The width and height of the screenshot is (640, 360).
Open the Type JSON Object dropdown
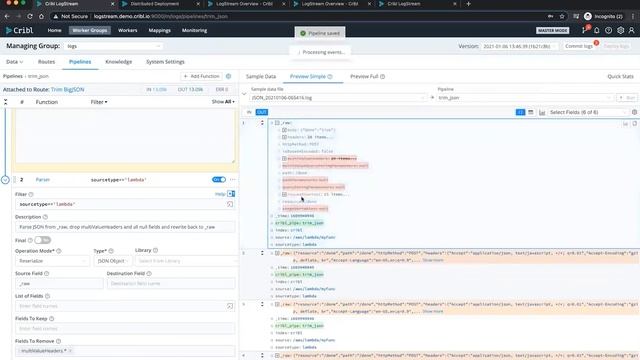(x=112, y=261)
